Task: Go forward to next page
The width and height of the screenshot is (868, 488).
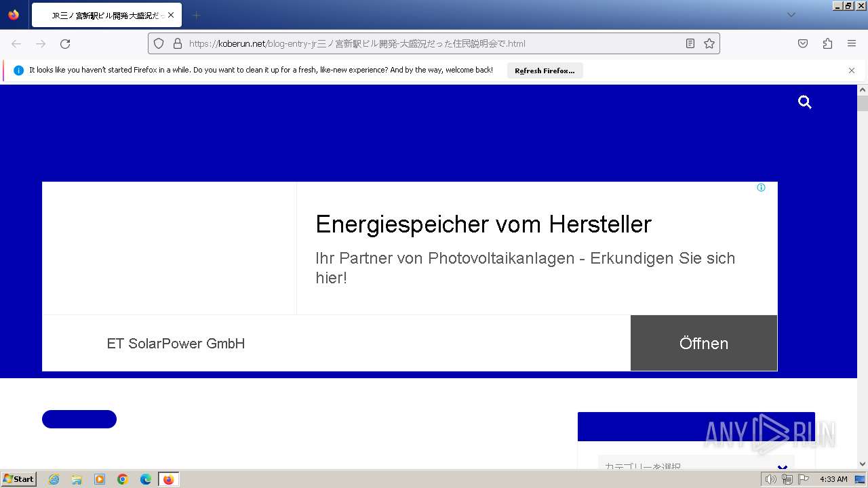Action: pyautogui.click(x=41, y=43)
